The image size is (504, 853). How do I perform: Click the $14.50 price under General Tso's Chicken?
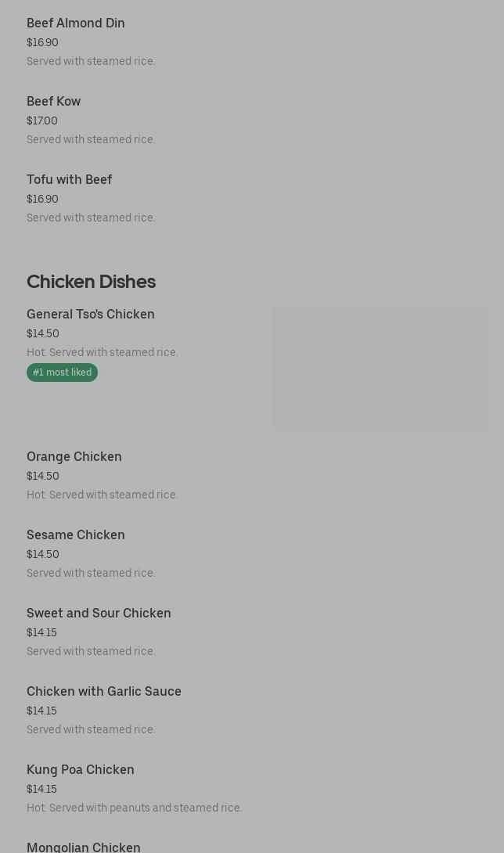tap(43, 334)
